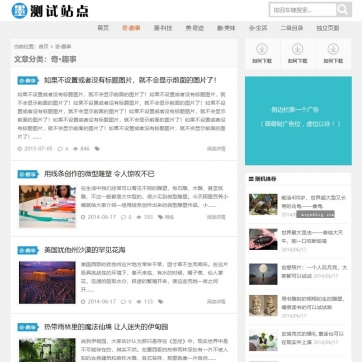The height and width of the screenshot is (362, 362).
Task: Open the 美·奇迹 menu item
Action: click(x=194, y=28)
